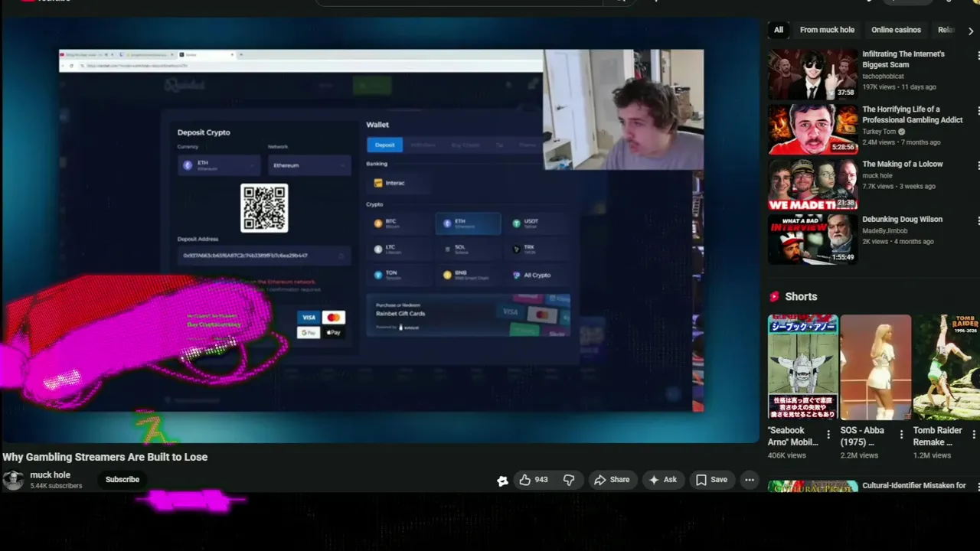Viewport: 980px width, 551px height.
Task: Open the Ask sparkle button
Action: [662, 480]
